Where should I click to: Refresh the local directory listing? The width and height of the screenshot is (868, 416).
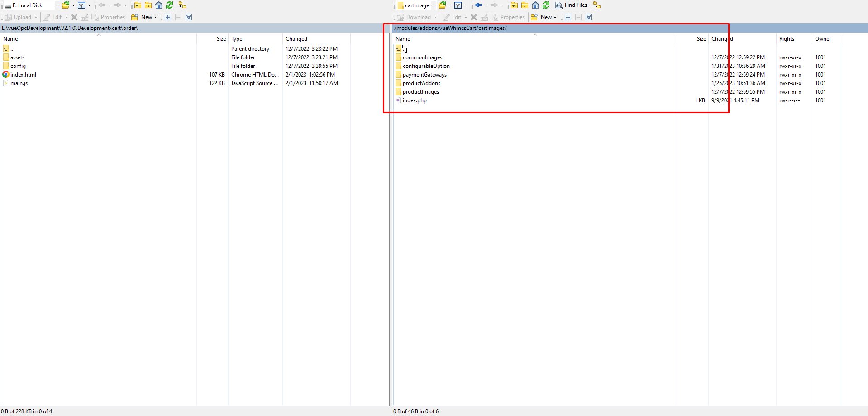(x=169, y=5)
